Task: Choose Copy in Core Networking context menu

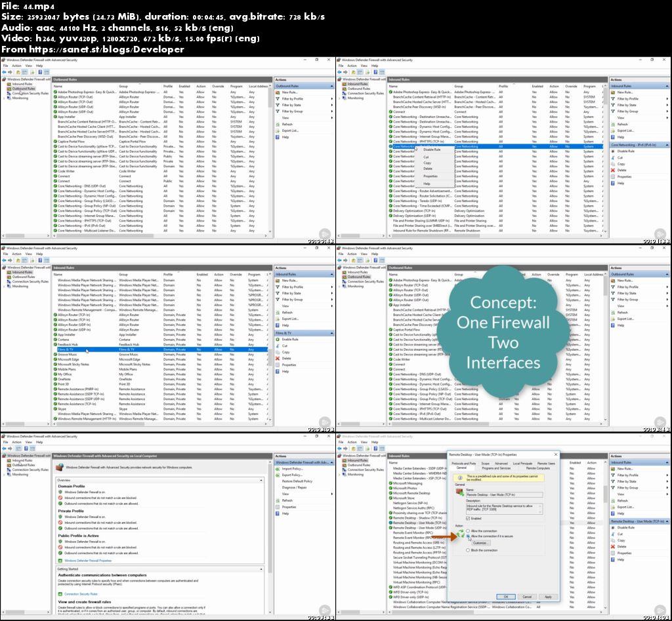Action: pyautogui.click(x=427, y=163)
